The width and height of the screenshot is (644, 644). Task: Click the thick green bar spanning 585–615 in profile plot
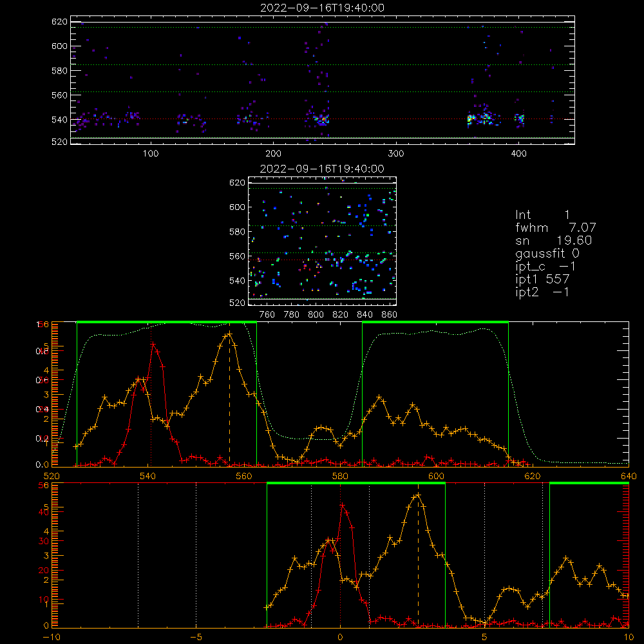tap(435, 322)
